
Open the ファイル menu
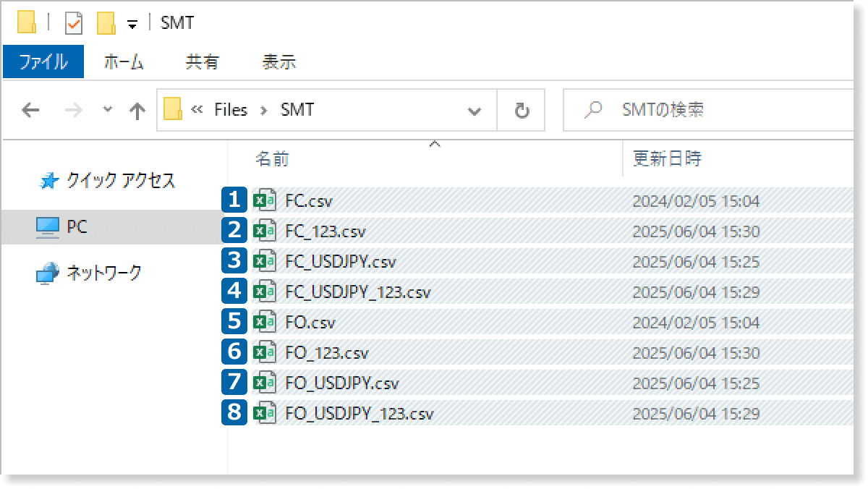tap(43, 62)
